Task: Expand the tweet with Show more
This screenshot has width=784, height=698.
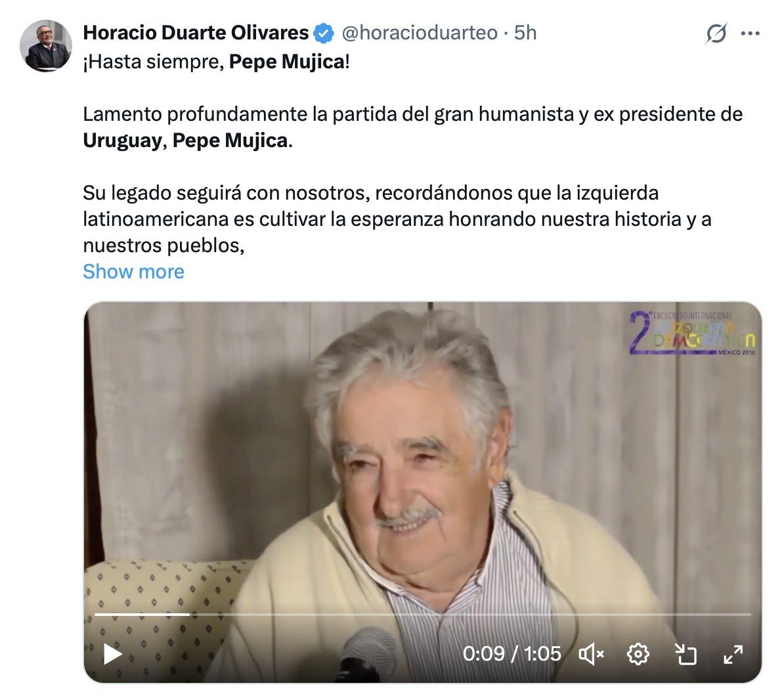Action: pos(133,271)
